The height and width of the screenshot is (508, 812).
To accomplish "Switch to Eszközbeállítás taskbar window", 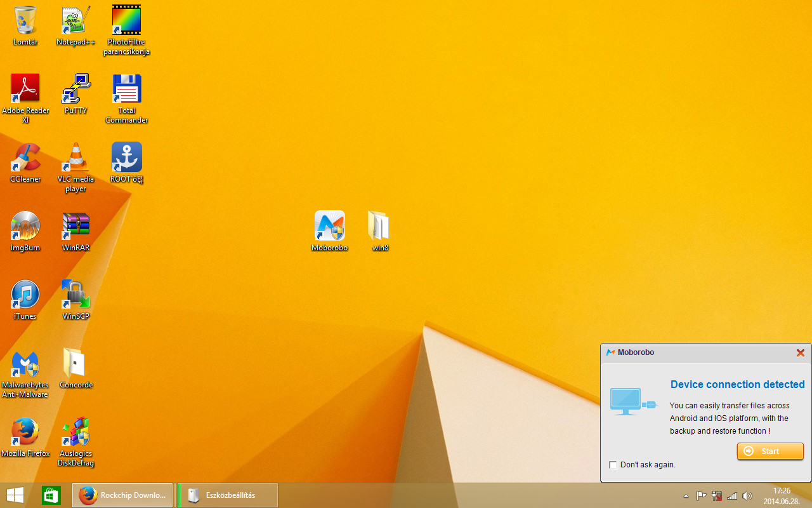I will [227, 495].
